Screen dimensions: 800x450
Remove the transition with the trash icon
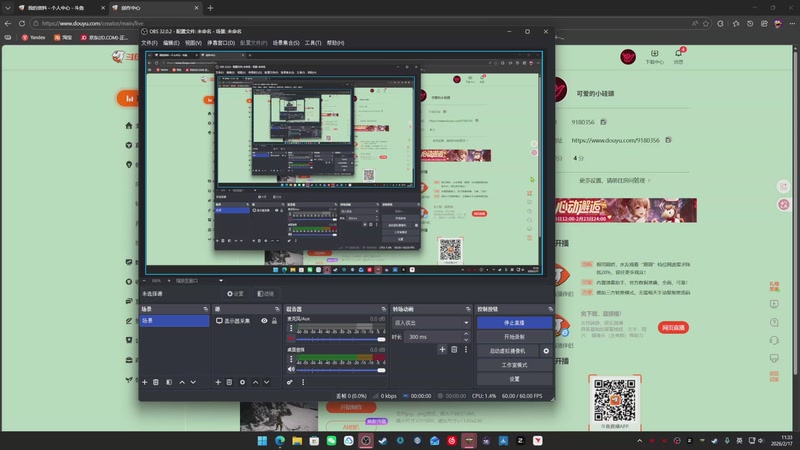454,349
